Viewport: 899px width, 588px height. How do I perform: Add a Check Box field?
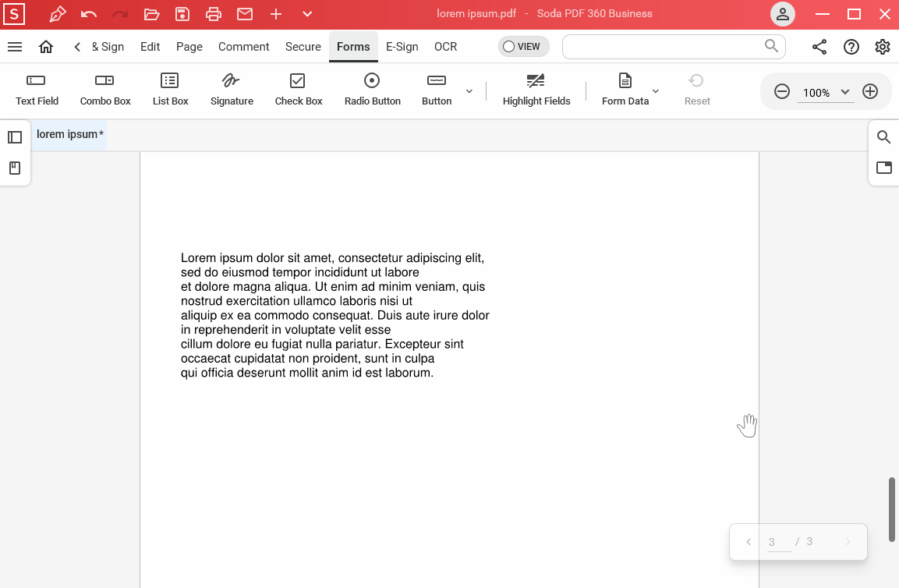pos(298,90)
